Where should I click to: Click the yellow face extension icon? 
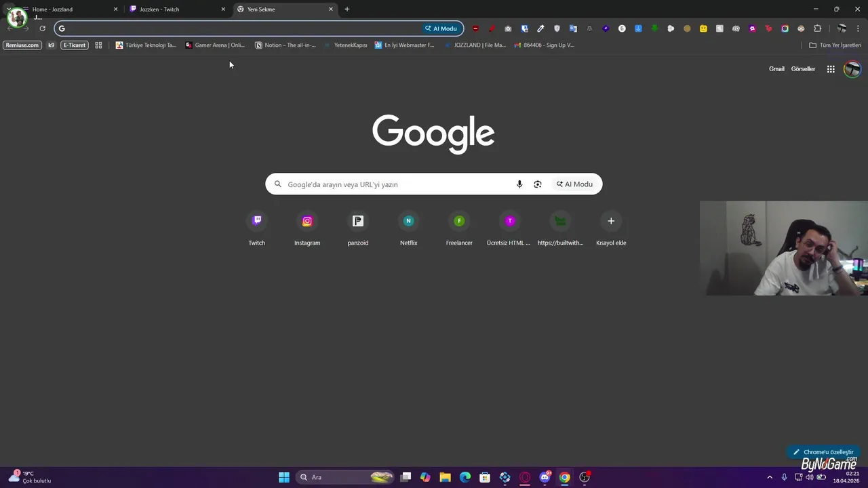[703, 28]
